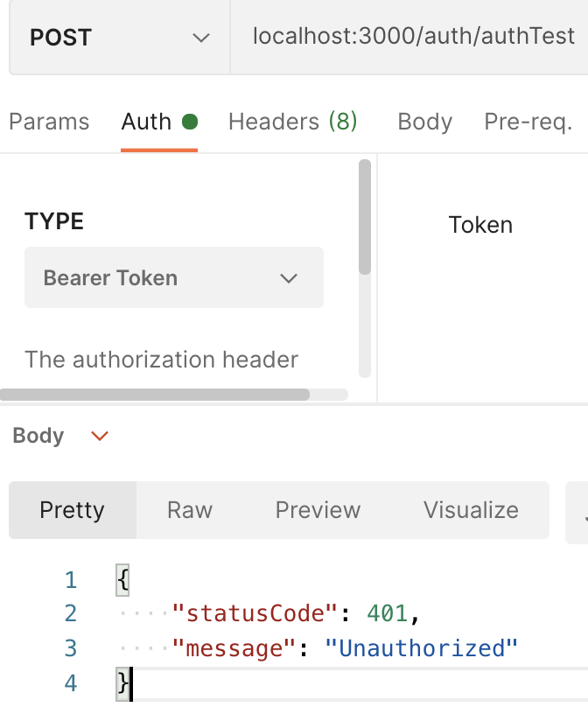The height and width of the screenshot is (707, 588).
Task: Click the vertical scrollbar in Auth panel
Action: click(365, 217)
